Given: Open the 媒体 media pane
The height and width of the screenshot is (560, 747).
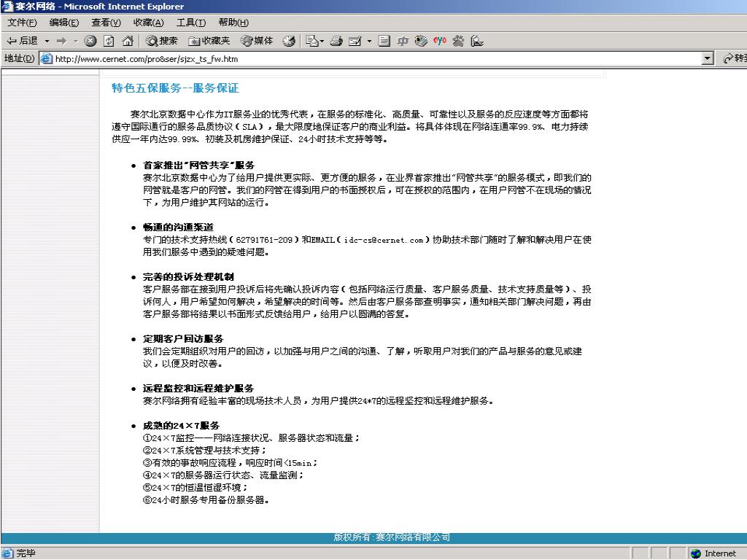Looking at the screenshot, I should pyautogui.click(x=257, y=41).
